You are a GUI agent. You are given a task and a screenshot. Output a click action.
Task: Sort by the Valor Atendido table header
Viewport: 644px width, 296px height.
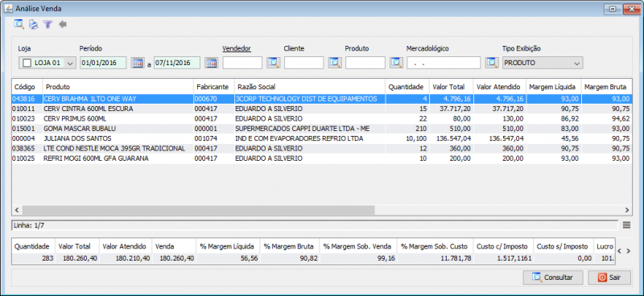pyautogui.click(x=499, y=87)
